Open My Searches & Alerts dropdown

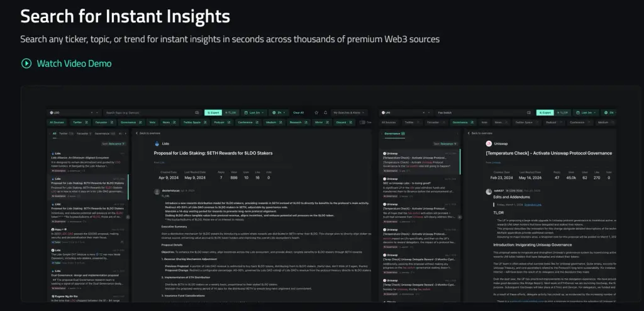point(349,112)
